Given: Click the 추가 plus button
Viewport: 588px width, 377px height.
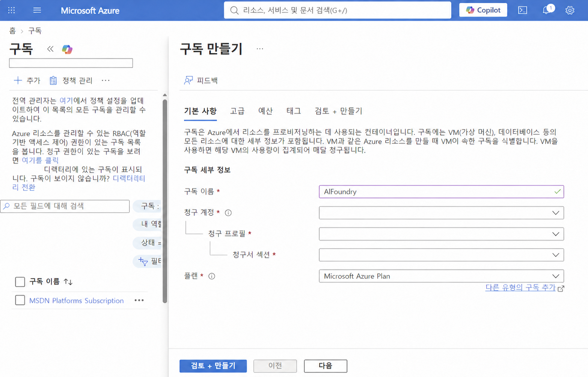Looking at the screenshot, I should pos(27,80).
